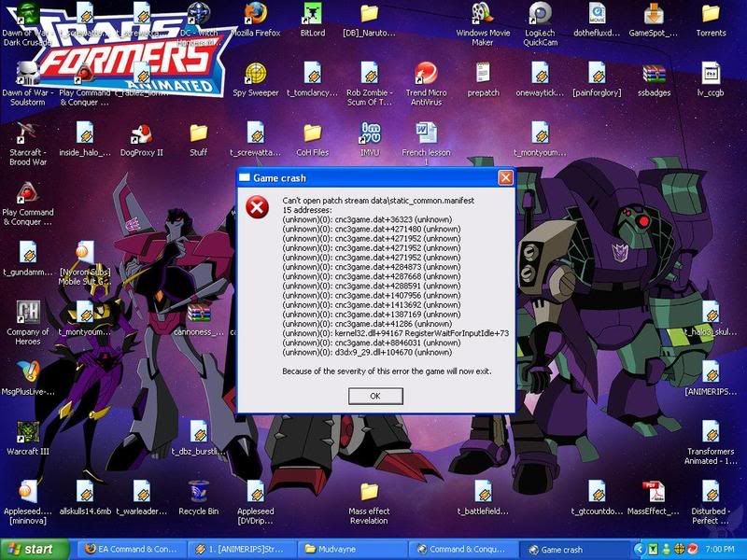This screenshot has height=560, width=747.
Task: Open the BitLord desktop shortcut
Action: pos(313,13)
